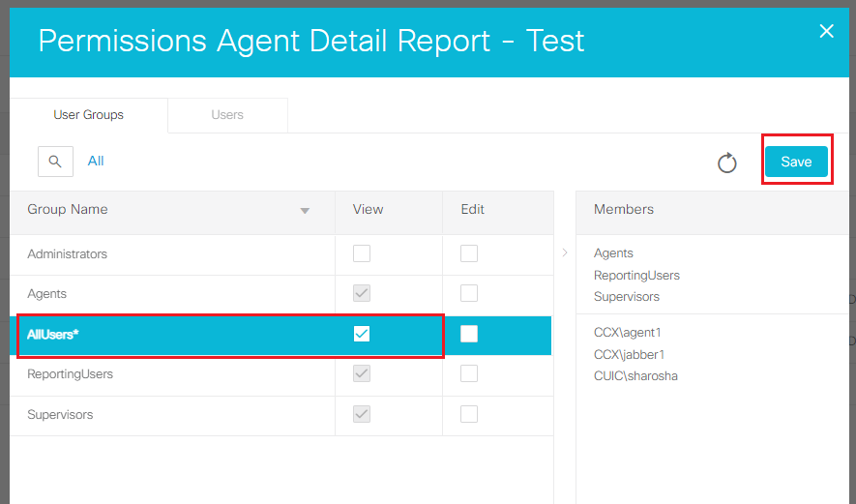
Task: Check Edit box for ReportingUsers
Action: (469, 374)
